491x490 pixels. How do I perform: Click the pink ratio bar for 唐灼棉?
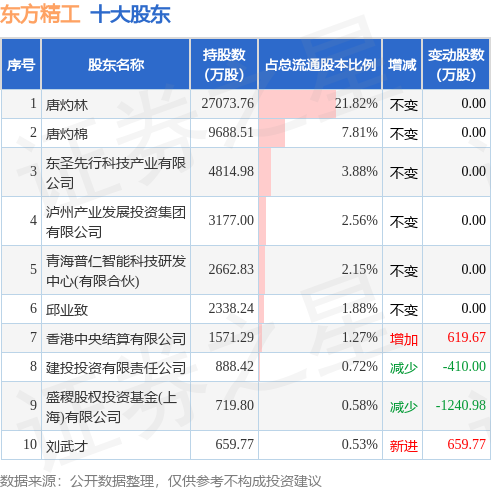coord(272,133)
